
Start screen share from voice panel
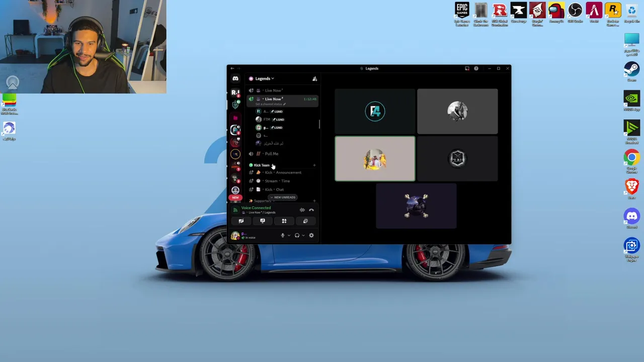[263, 221]
